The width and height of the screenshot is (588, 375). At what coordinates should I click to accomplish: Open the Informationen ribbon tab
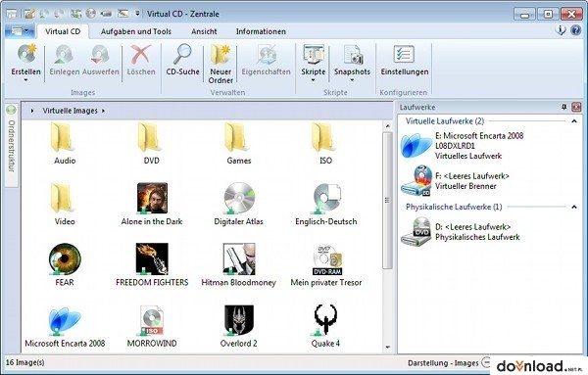pos(261,31)
